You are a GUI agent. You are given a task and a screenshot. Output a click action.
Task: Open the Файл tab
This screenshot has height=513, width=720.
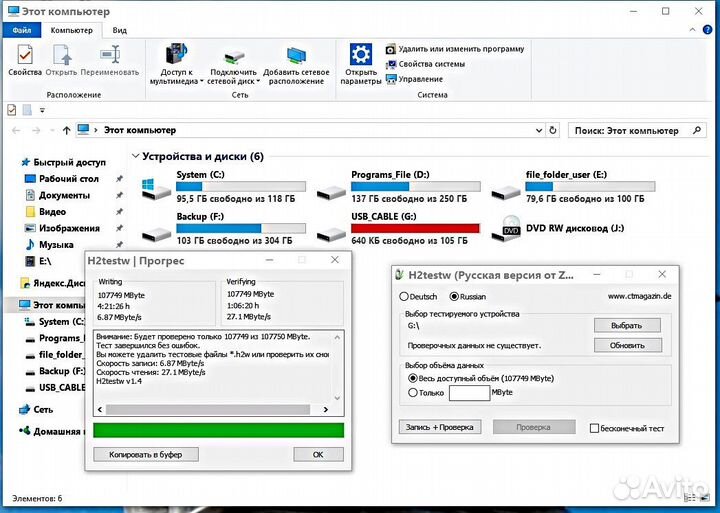(x=22, y=30)
